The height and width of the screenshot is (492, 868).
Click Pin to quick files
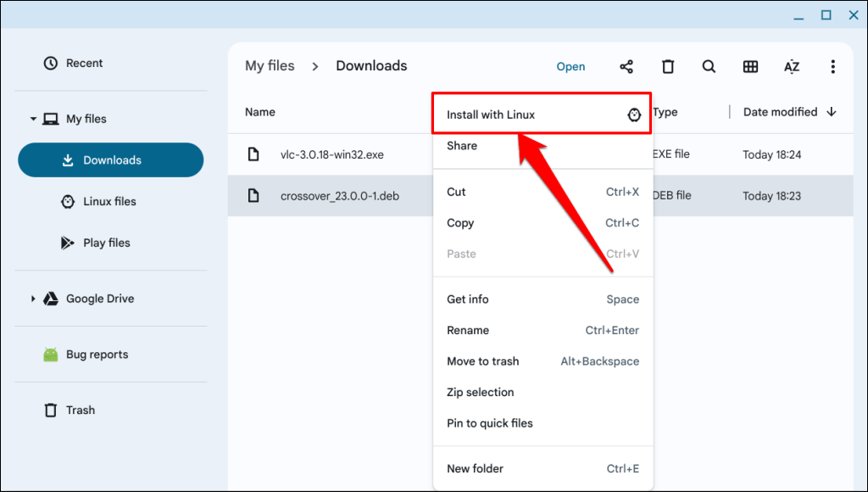490,423
